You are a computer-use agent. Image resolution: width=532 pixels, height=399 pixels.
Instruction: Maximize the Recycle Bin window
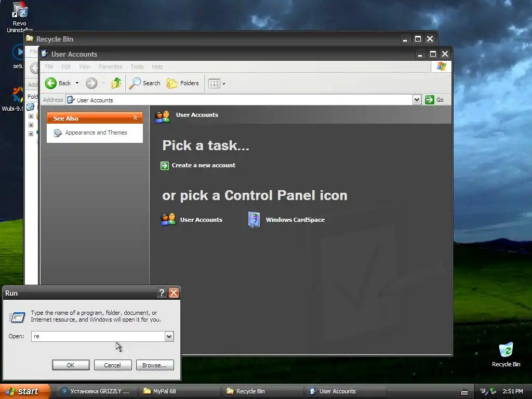[418, 39]
